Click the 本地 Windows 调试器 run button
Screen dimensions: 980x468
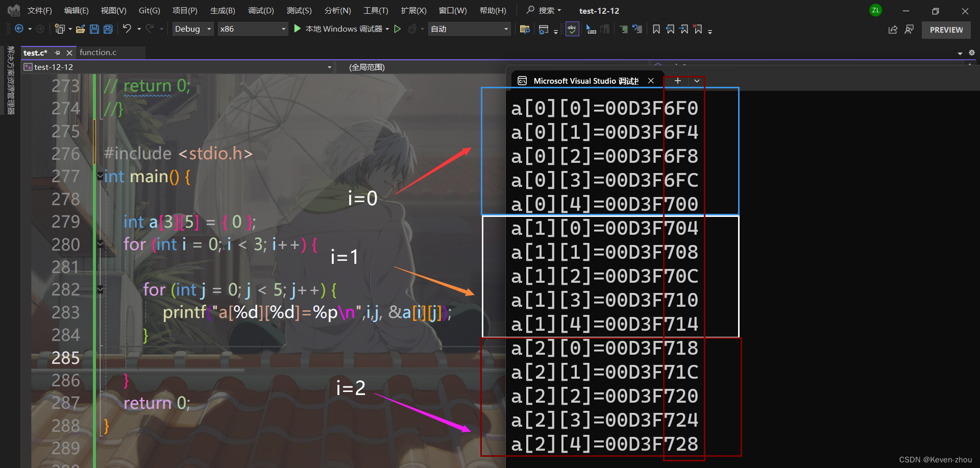pyautogui.click(x=338, y=29)
